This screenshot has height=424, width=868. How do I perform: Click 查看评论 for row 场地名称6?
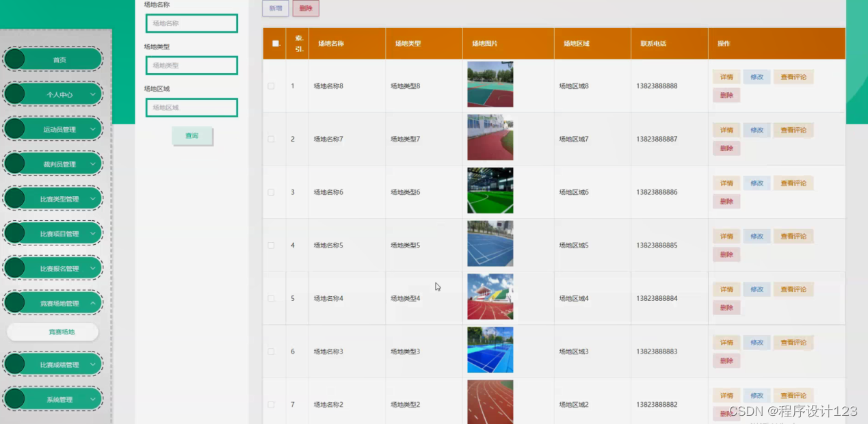[x=793, y=183]
